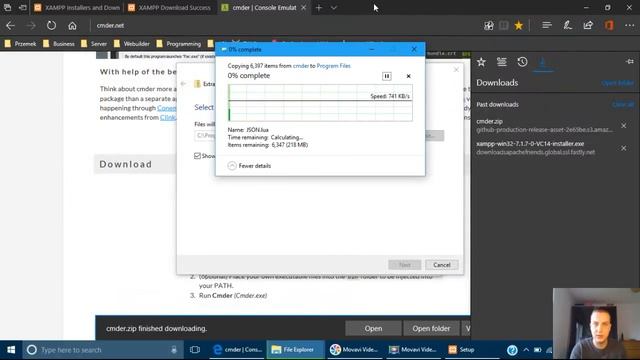Open a new browser tab

(x=319, y=7)
